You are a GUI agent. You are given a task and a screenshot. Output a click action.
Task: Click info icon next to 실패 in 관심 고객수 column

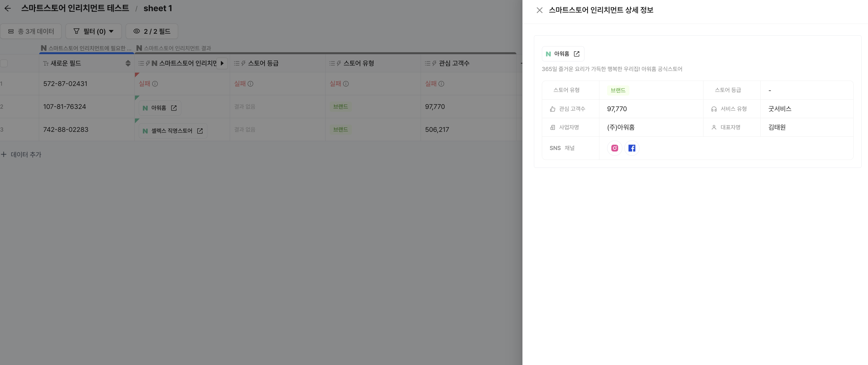click(x=441, y=84)
